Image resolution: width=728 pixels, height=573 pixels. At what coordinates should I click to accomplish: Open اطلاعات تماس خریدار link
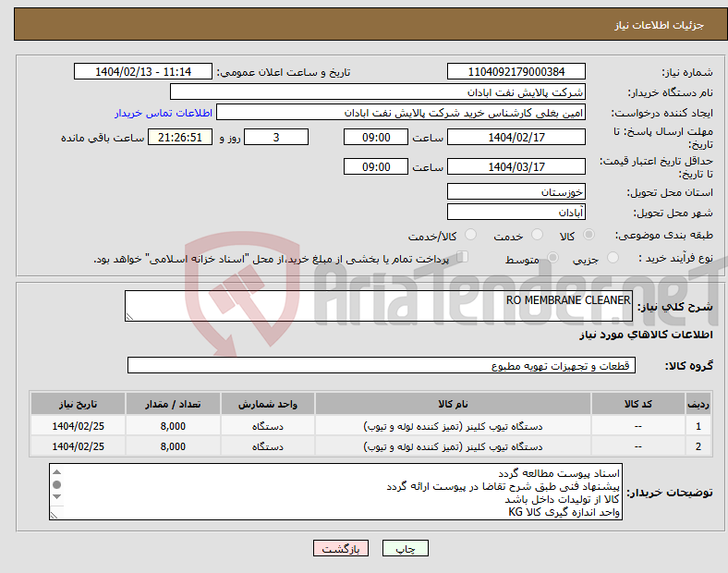164,113
